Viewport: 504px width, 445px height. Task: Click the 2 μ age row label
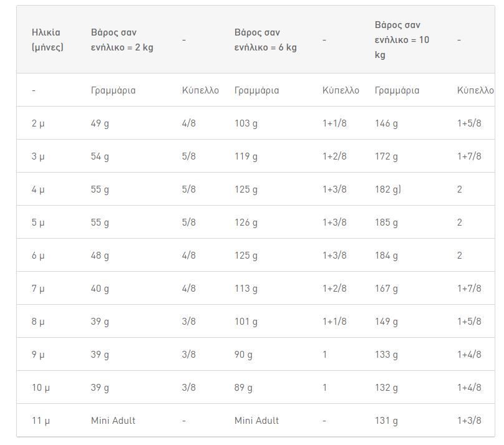[x=38, y=123]
